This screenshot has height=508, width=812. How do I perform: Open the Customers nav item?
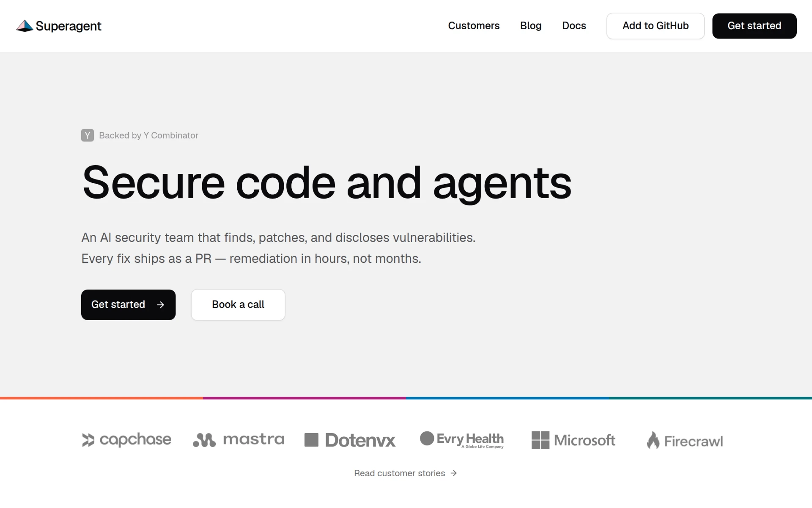(474, 26)
